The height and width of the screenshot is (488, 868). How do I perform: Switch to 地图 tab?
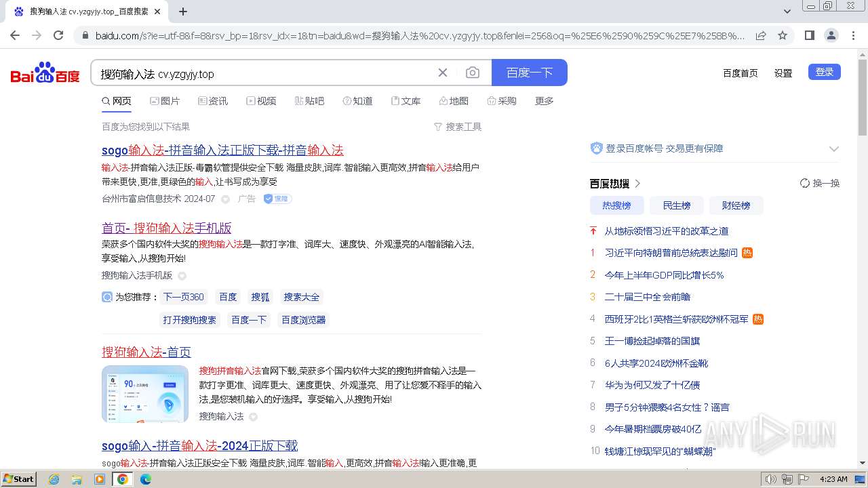[454, 101]
